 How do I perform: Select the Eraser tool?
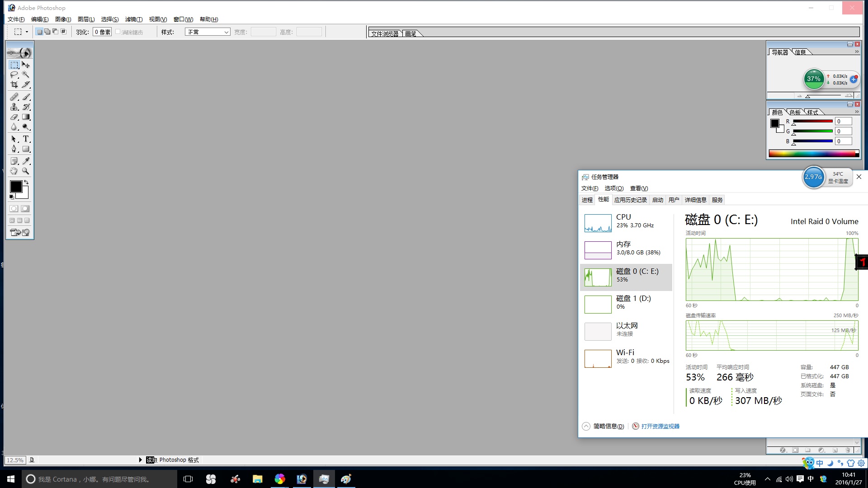(x=14, y=117)
